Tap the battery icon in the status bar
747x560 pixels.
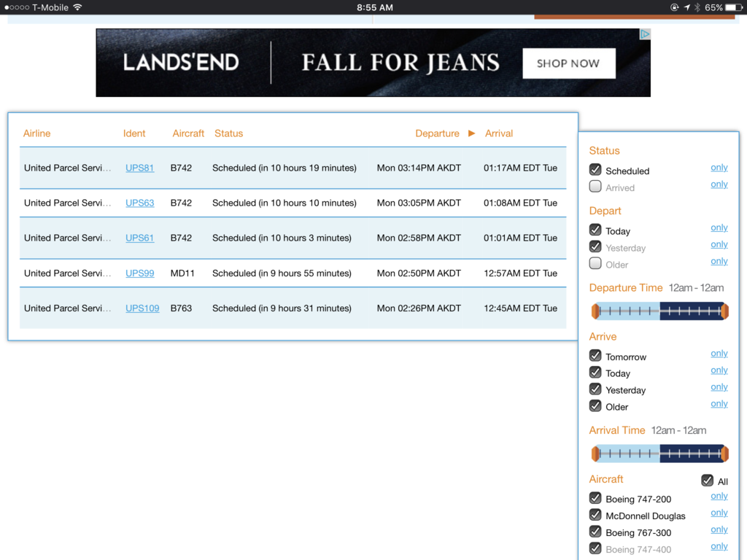(734, 7)
